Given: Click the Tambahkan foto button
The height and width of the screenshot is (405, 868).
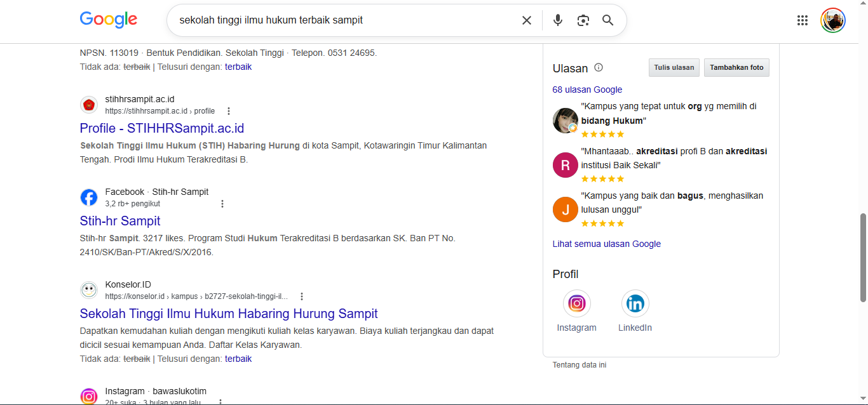Looking at the screenshot, I should [x=736, y=67].
